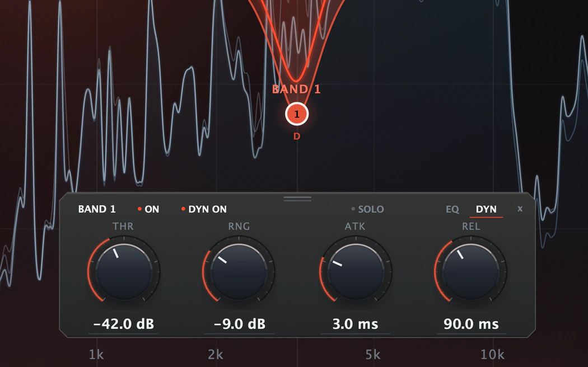Click the 10k frequency label
This screenshot has width=588, height=367.
pos(492,354)
